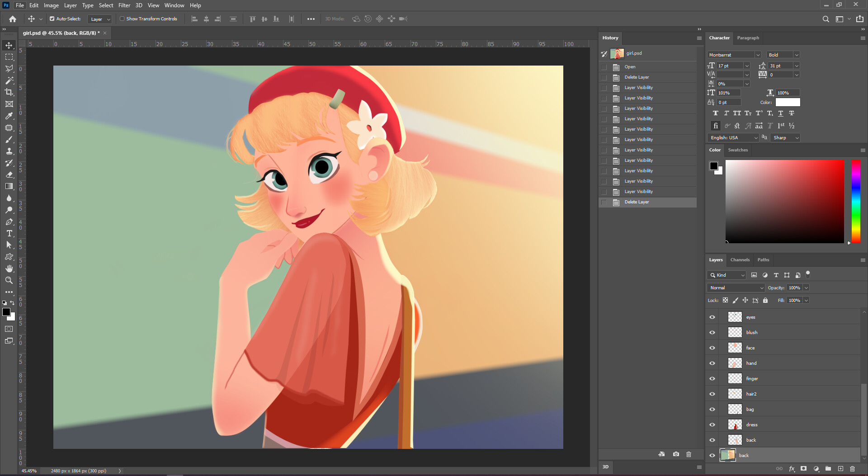
Task: Create new snapshot in History panel
Action: tap(676, 454)
